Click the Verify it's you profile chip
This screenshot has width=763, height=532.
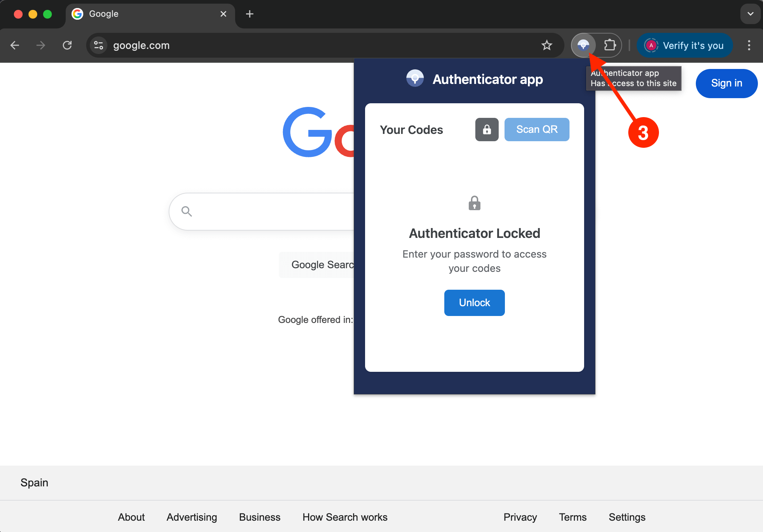(x=685, y=45)
